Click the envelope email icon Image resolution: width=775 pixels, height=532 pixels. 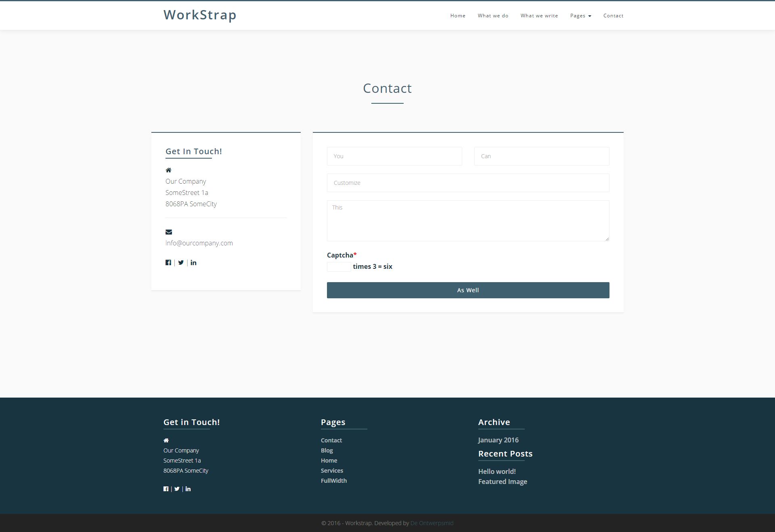(x=169, y=232)
